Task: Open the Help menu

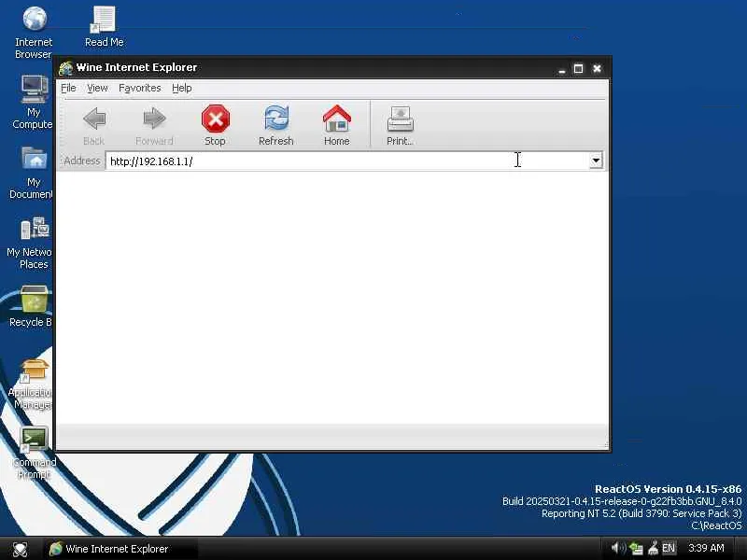Action: click(x=182, y=88)
